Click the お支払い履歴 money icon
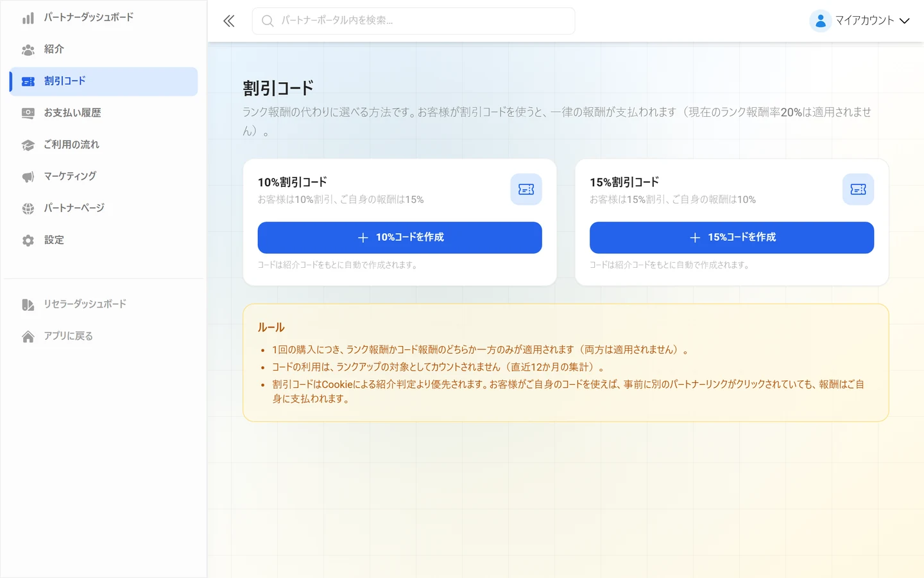The image size is (924, 578). 28,113
